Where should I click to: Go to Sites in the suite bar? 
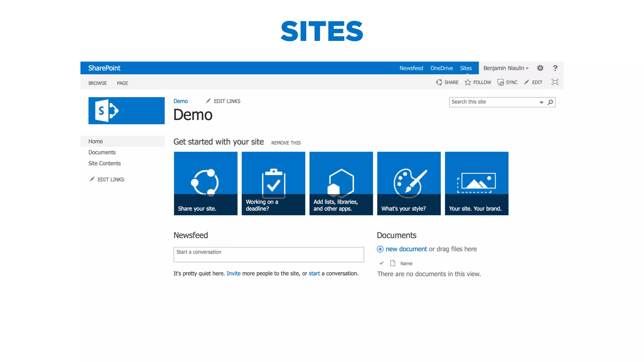tap(466, 68)
